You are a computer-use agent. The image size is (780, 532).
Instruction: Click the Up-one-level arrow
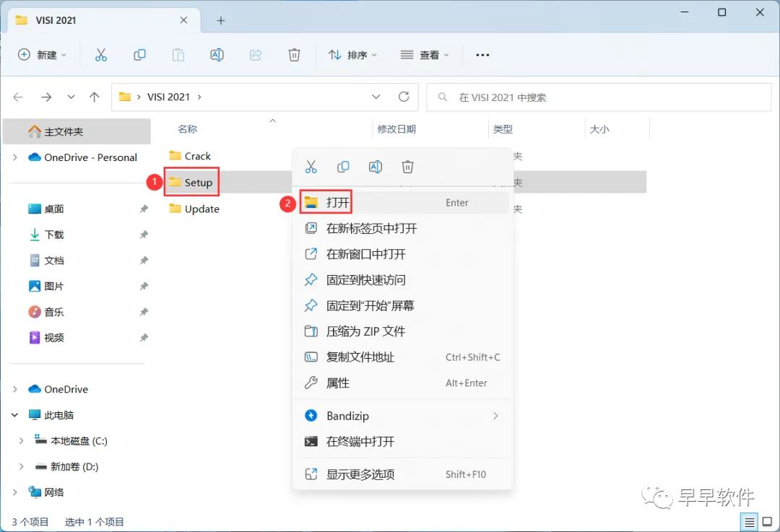[94, 97]
